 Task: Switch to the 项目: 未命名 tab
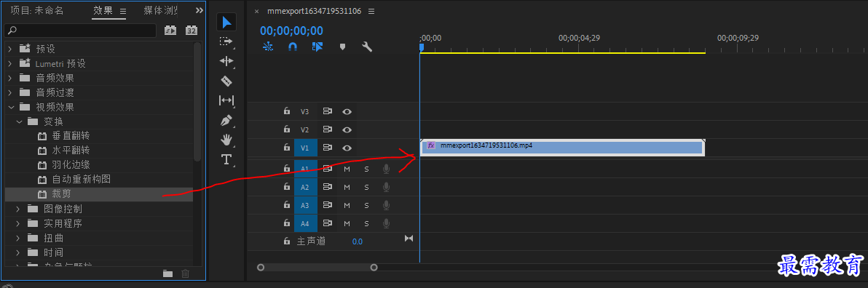(37, 10)
